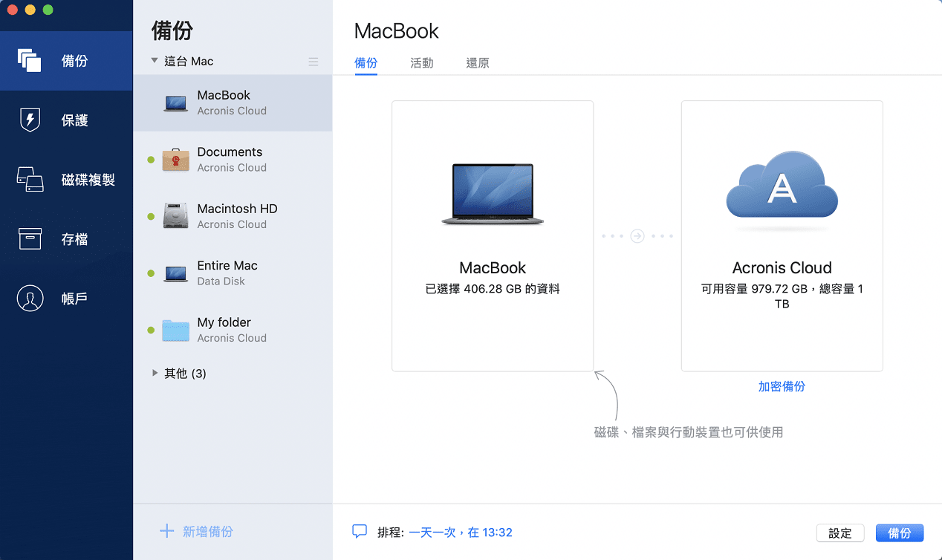The width and height of the screenshot is (942, 560).
Task: Select the Entire Mac backup row
Action: (233, 273)
